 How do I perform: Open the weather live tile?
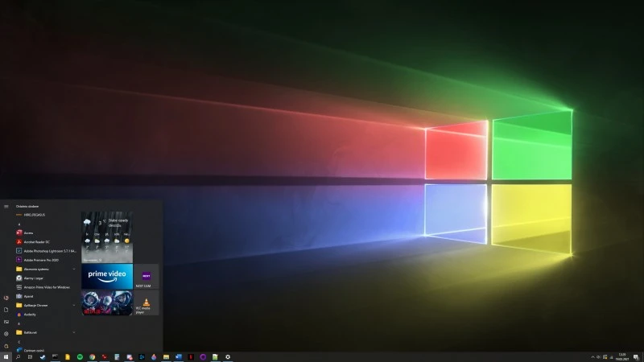(107, 237)
